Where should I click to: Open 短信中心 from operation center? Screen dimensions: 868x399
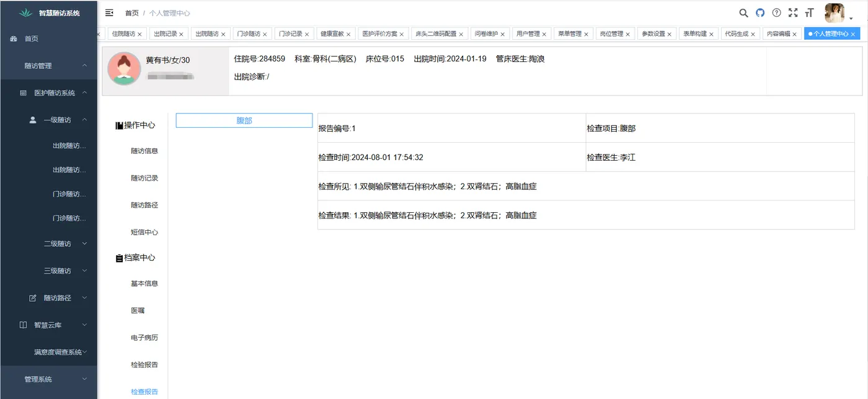144,231
